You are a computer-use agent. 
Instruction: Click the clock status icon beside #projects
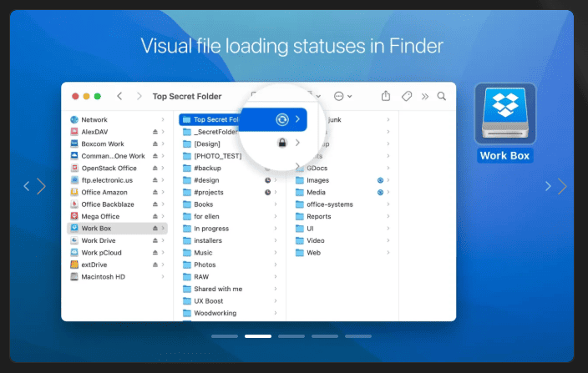click(267, 192)
